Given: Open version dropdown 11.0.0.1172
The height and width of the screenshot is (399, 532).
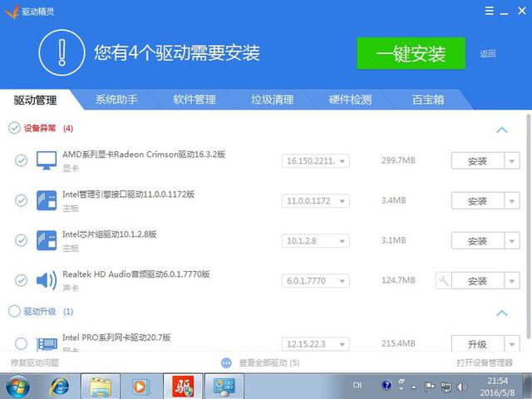Looking at the screenshot, I should tap(316, 201).
